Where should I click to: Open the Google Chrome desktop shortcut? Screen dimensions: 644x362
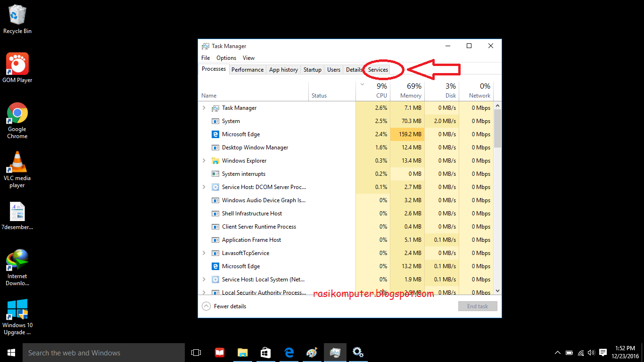(17, 121)
